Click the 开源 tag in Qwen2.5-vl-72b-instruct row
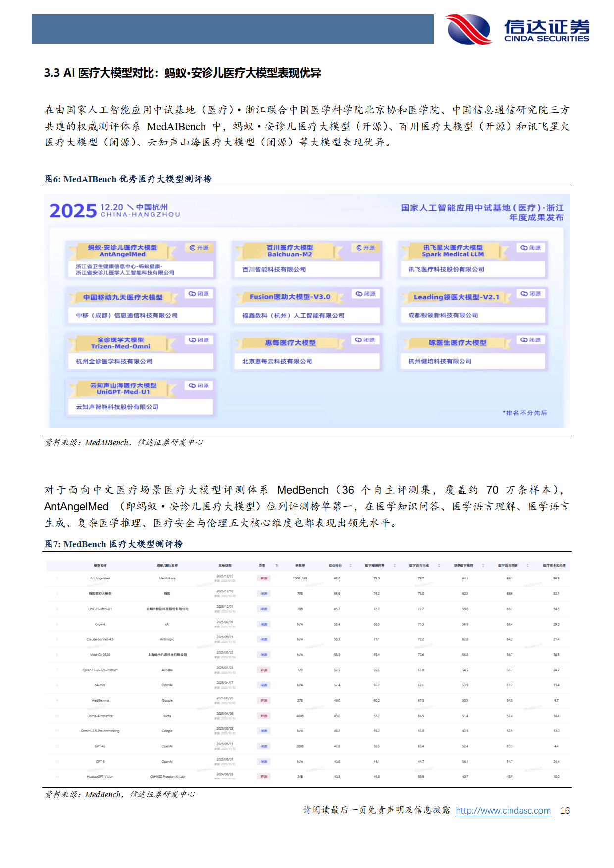The width and height of the screenshot is (614, 868). click(x=264, y=670)
